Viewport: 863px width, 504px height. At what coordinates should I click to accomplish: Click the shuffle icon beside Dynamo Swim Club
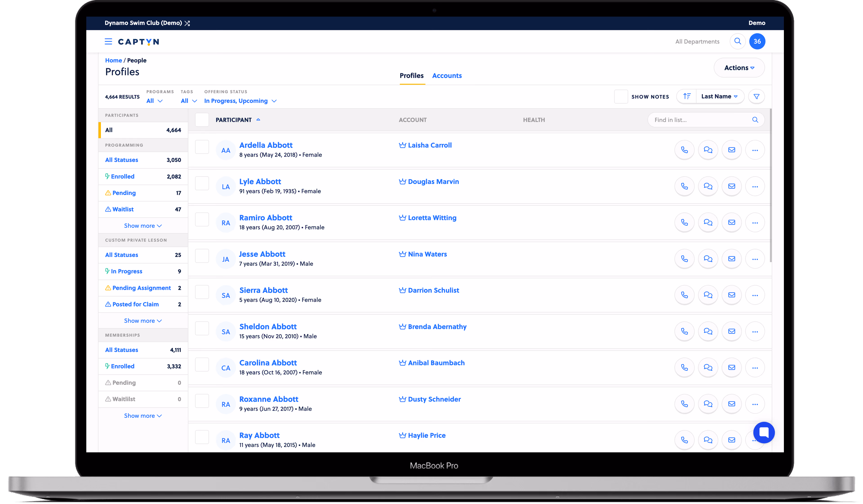(187, 23)
